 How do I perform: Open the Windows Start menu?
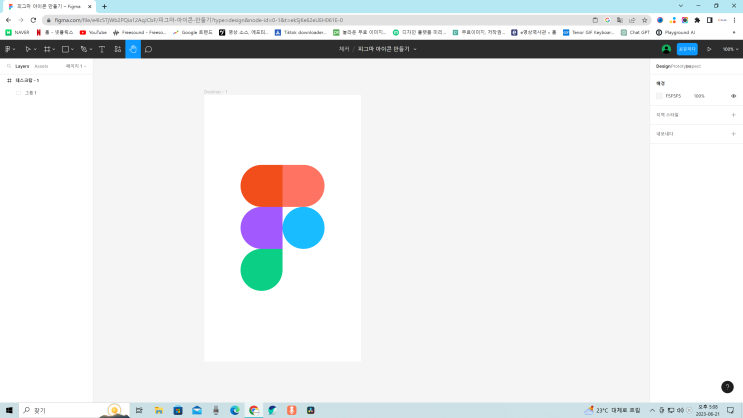click(x=9, y=410)
